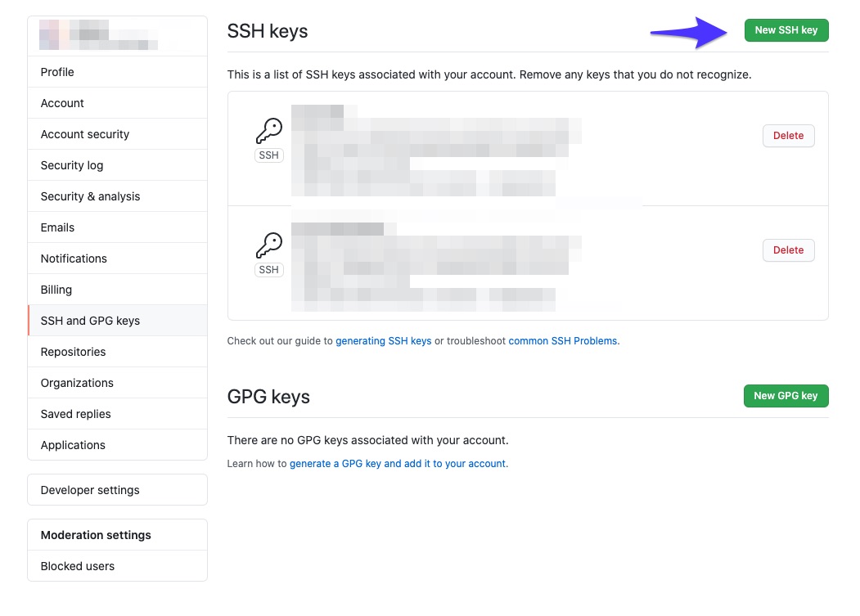Open Emails settings
The image size is (860, 616).
(x=56, y=227)
